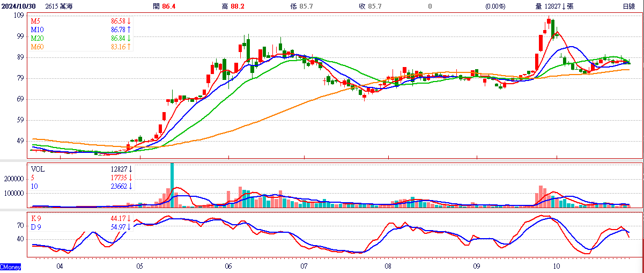Click the 10-day volume average 23662
Image resolution: width=644 pixels, height=273 pixels.
118,186
